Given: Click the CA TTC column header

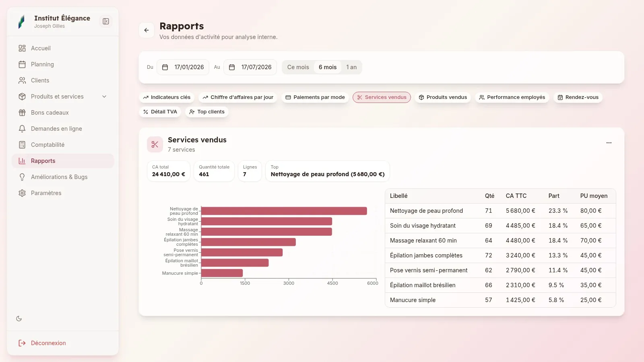Looking at the screenshot, I should pyautogui.click(x=516, y=196).
